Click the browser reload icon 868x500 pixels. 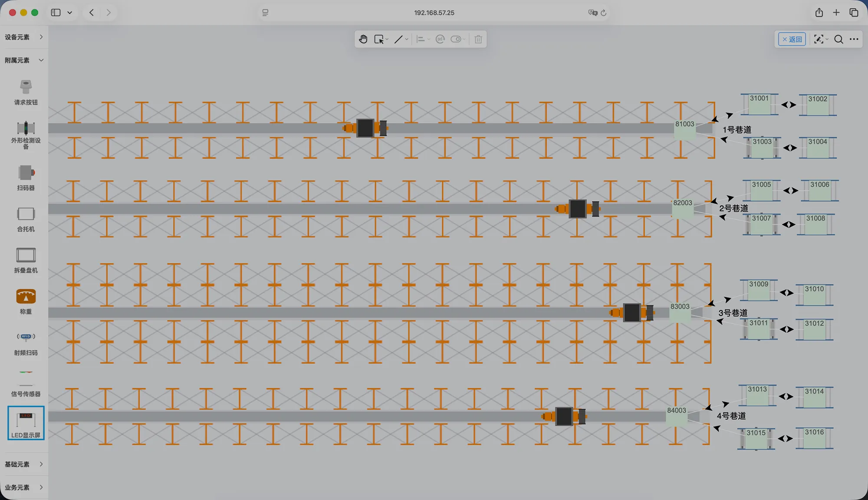click(x=603, y=13)
